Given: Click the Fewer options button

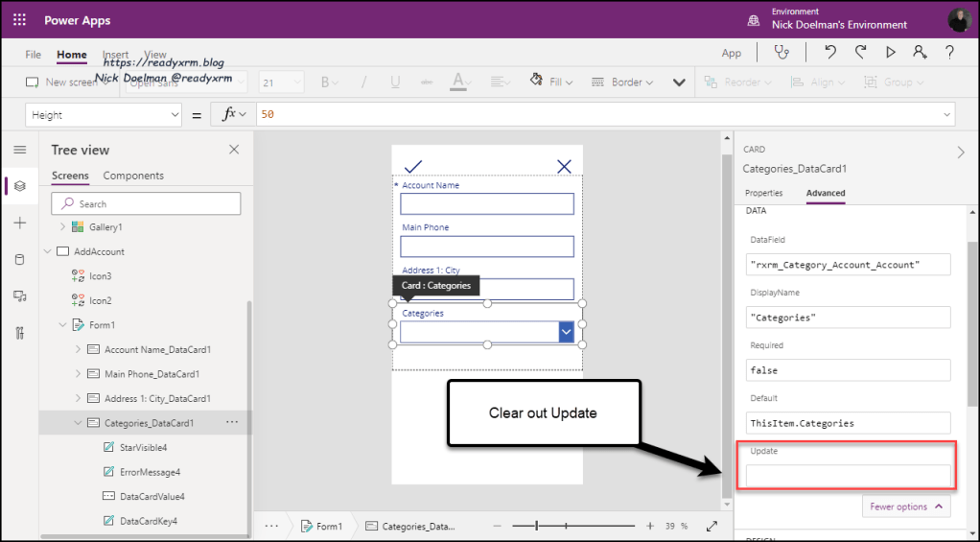Looking at the screenshot, I should [905, 507].
